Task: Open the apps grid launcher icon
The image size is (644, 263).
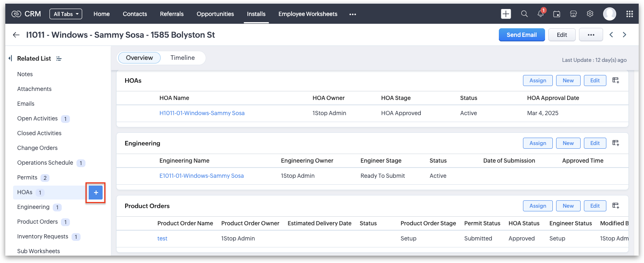Action: 630,14
